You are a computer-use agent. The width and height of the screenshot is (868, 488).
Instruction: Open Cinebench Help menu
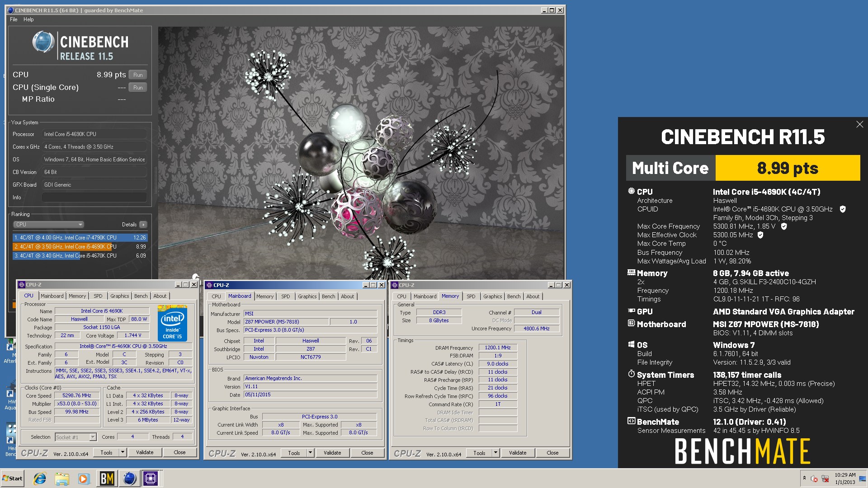coord(28,19)
